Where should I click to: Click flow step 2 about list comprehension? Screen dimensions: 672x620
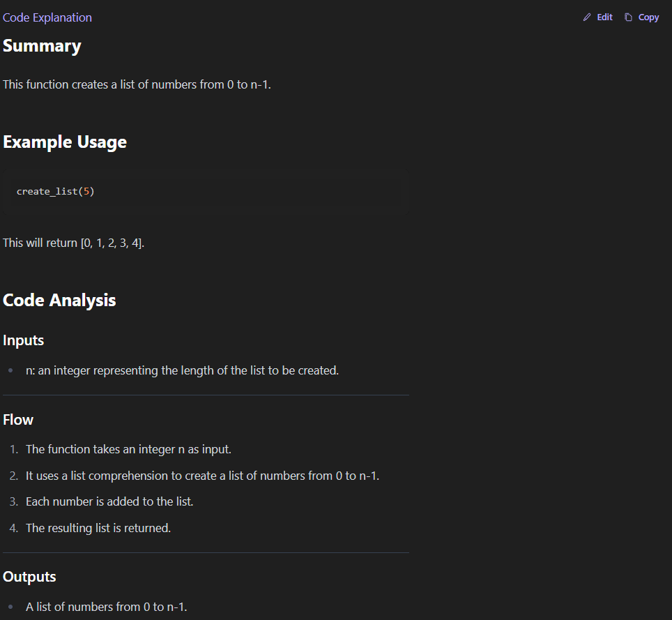point(202,476)
